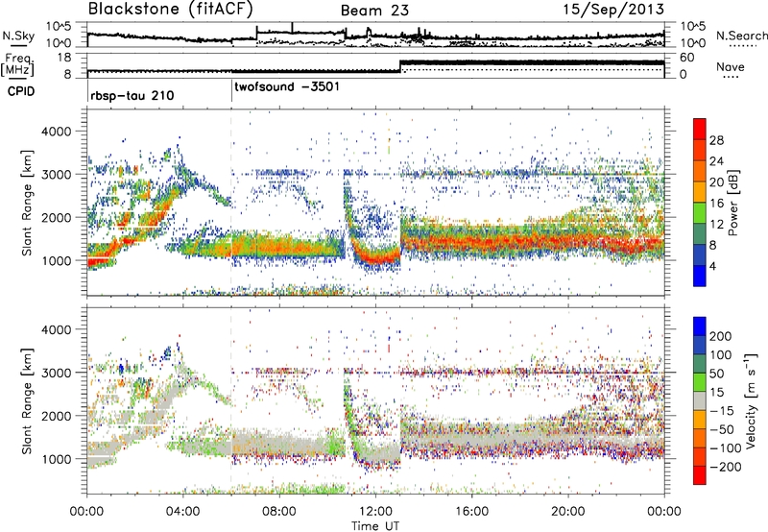Screen dimensions: 768x532
Task: Click the frequency step-up at 13:00
Action: click(x=400, y=66)
